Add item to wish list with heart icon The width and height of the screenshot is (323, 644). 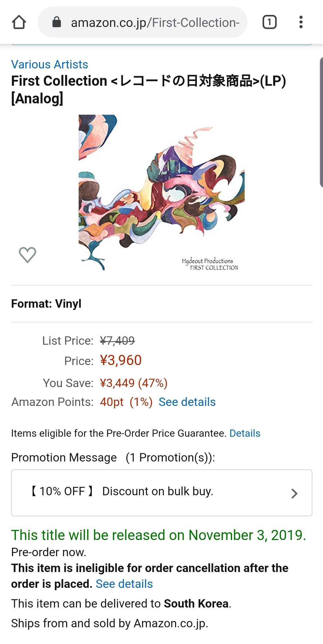pos(28,255)
